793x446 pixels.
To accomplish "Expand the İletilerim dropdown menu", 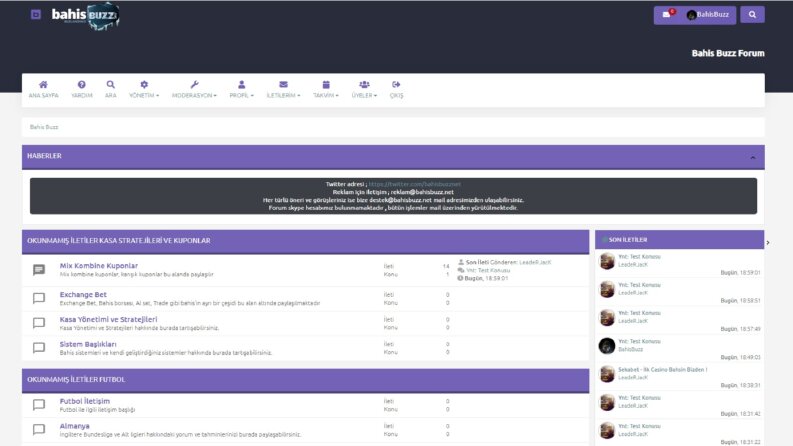I will tap(283, 89).
